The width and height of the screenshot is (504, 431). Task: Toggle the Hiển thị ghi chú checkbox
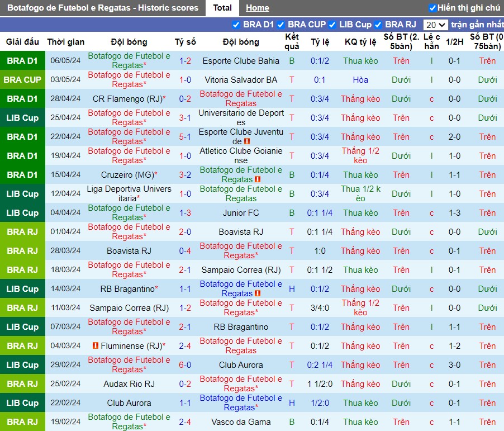tap(432, 8)
